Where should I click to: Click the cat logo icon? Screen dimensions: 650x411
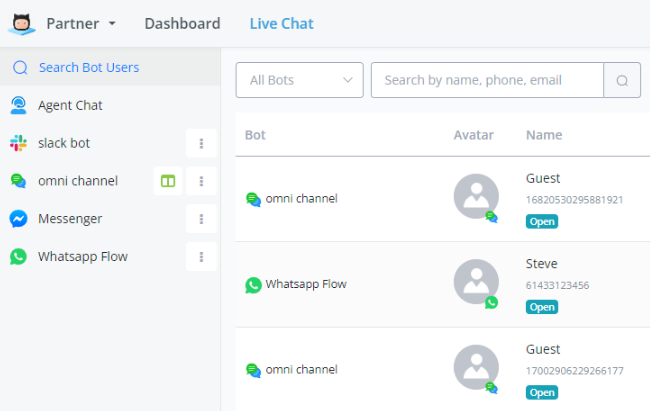[x=19, y=23]
